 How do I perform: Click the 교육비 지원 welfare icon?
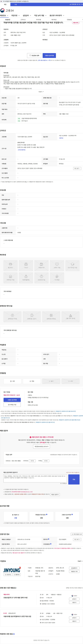coord(57,265)
